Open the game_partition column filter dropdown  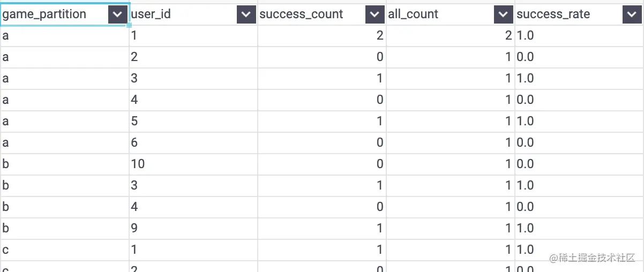(117, 15)
